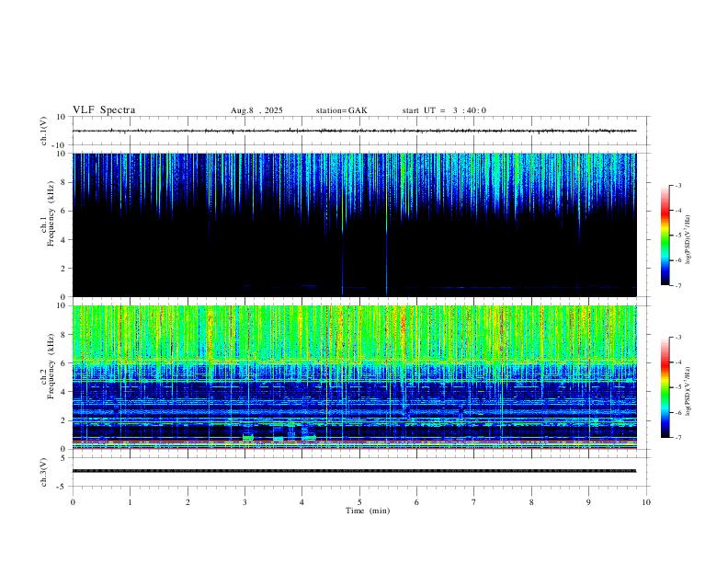
Task: Click the ch.2 'Frequency (kHz)' axis label
Action: point(51,366)
